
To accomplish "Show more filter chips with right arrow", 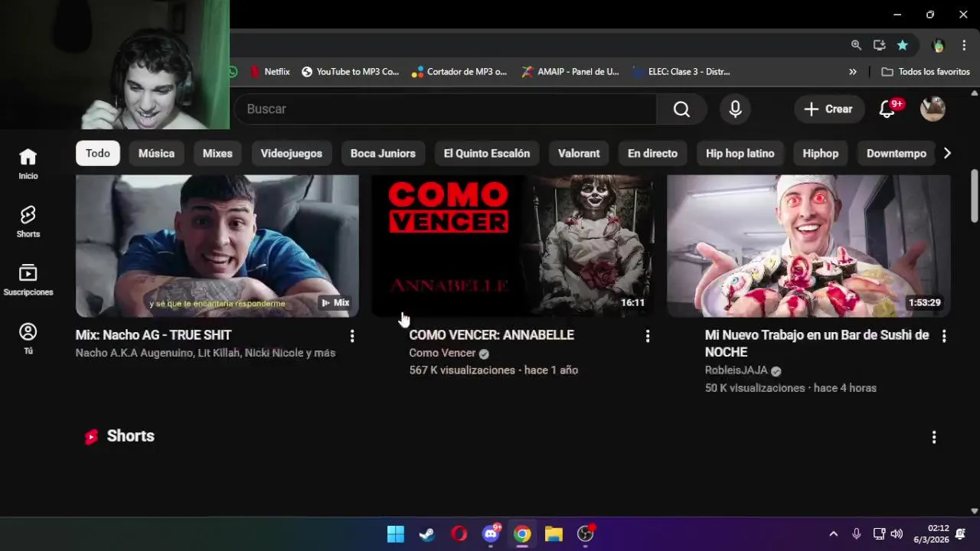I will click(x=947, y=153).
